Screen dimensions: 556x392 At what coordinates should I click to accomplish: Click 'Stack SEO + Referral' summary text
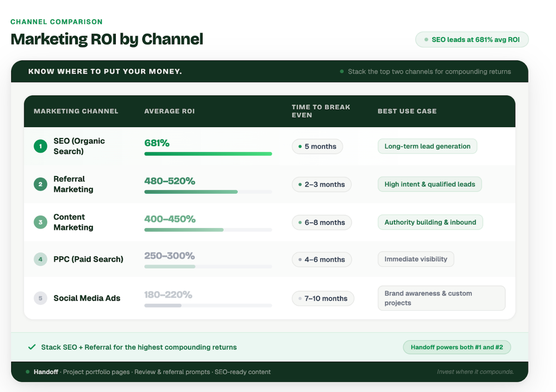coord(139,347)
